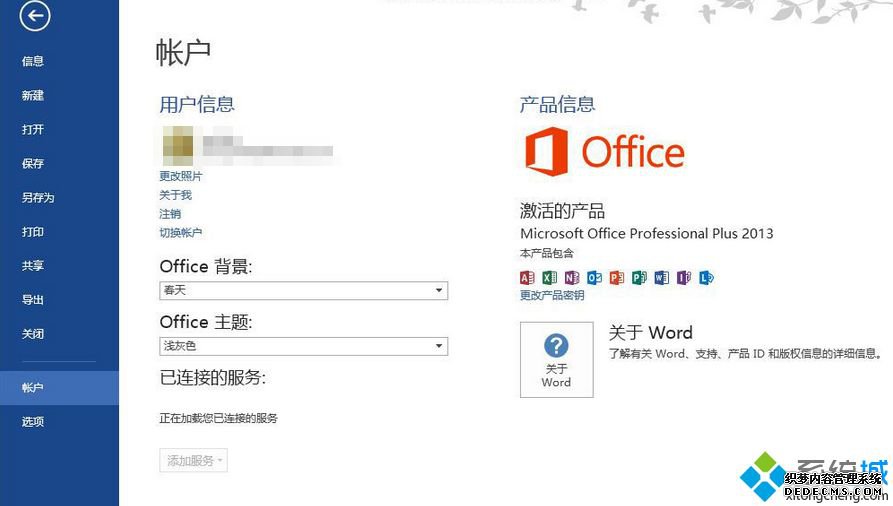Image resolution: width=893 pixels, height=506 pixels.
Task: Click the Access product icon
Action: click(x=527, y=278)
